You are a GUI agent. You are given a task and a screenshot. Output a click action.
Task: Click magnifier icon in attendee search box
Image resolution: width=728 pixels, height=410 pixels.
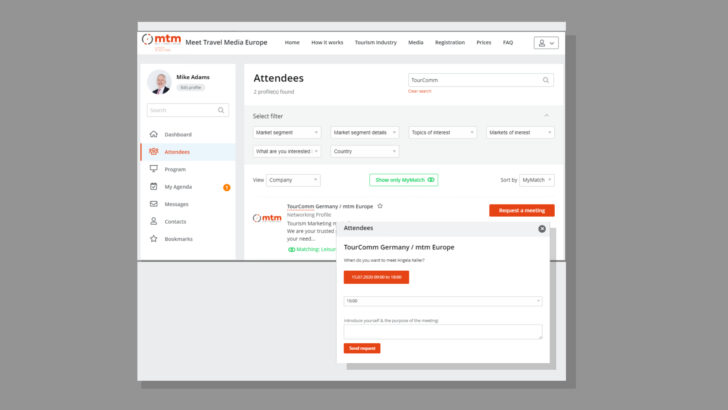pyautogui.click(x=546, y=80)
